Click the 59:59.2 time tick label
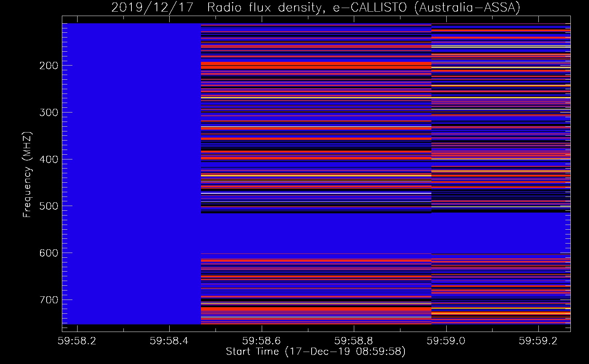Screen dimensions: 589x364 tap(538, 341)
